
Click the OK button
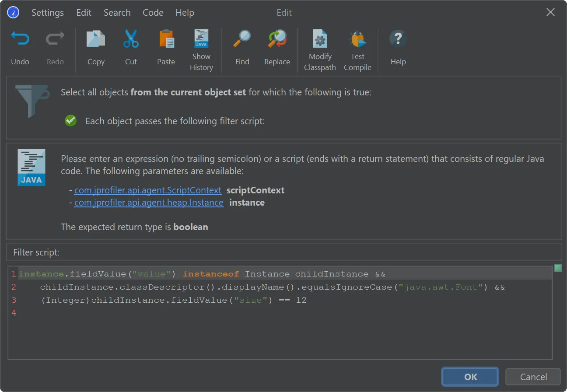[x=470, y=377]
